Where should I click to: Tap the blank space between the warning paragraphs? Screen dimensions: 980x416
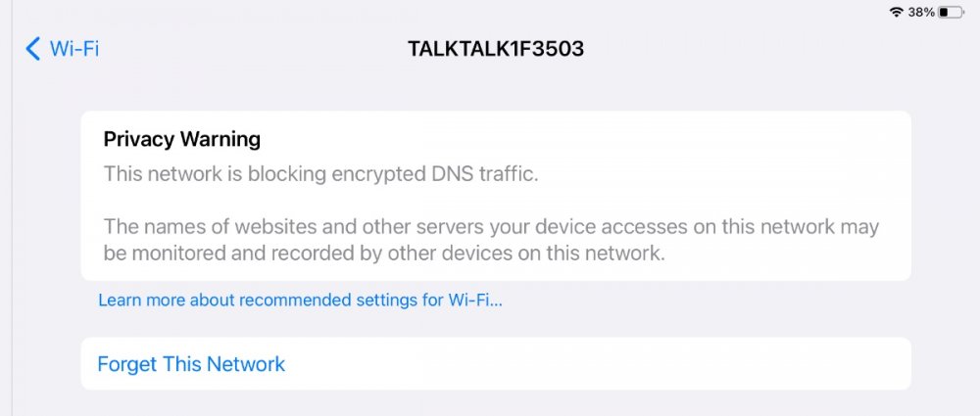click(x=490, y=201)
